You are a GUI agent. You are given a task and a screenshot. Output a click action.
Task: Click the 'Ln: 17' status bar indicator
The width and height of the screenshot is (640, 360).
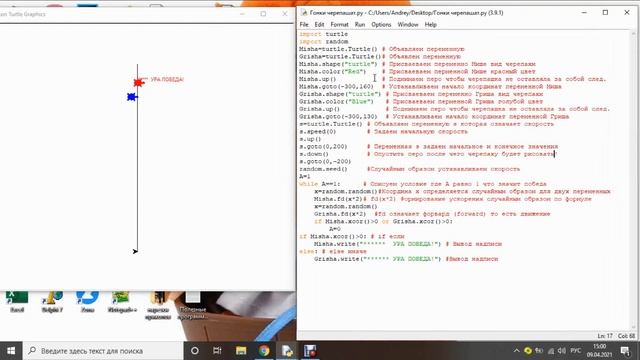pos(604,336)
